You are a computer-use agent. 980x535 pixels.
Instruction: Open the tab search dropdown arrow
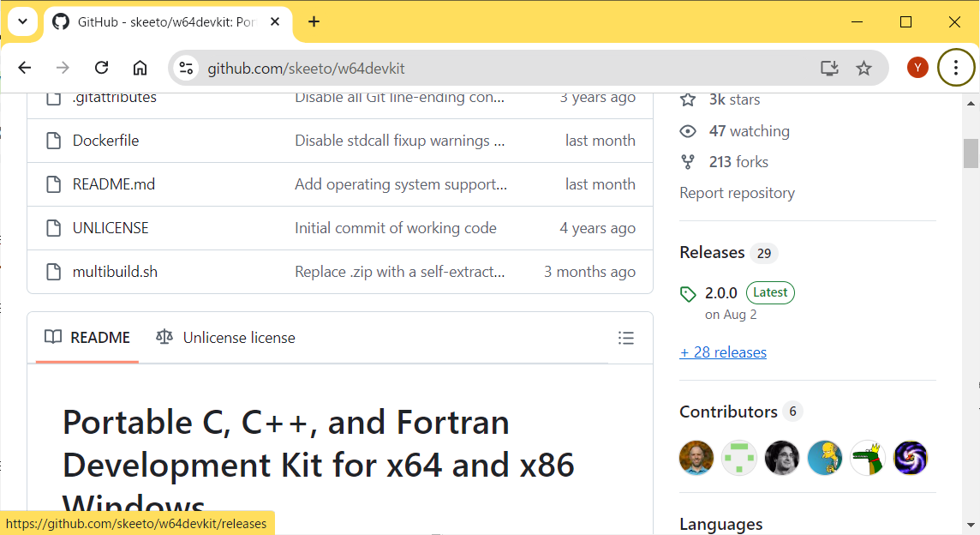[x=22, y=21]
